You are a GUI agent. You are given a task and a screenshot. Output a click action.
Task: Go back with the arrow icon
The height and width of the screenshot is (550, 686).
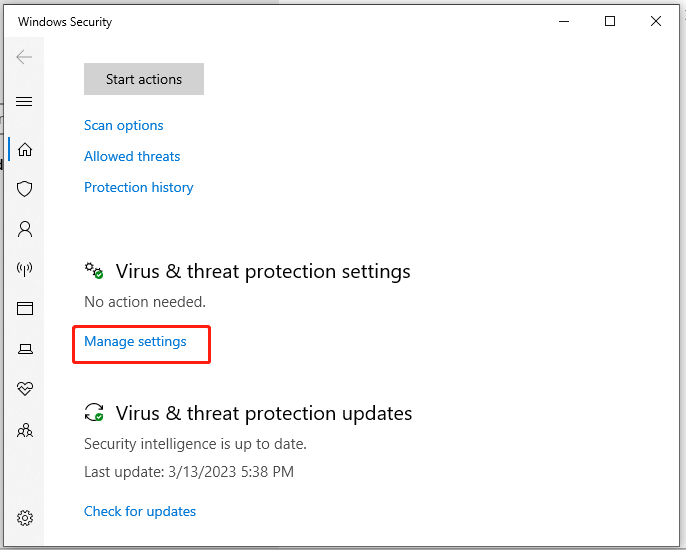tap(24, 57)
